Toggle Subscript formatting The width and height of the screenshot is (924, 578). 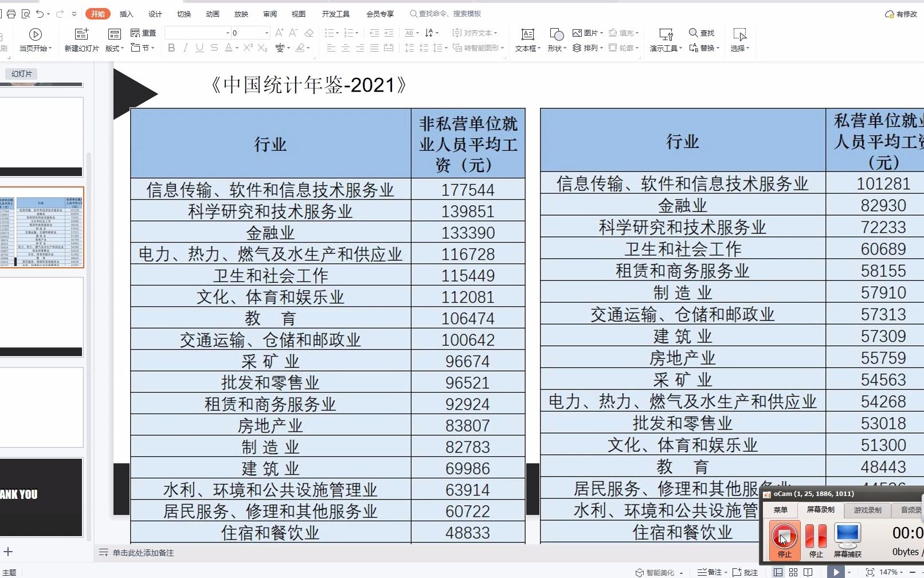[x=263, y=48]
